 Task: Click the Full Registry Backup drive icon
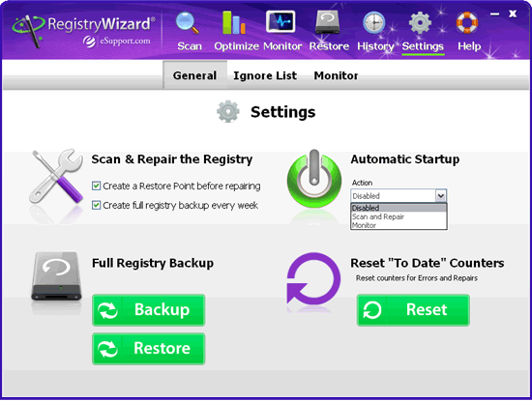(56, 276)
